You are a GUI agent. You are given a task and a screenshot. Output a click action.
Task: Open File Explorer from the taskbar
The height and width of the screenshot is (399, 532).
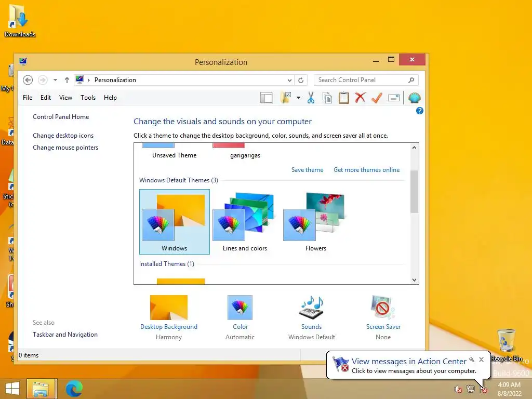[x=41, y=389]
